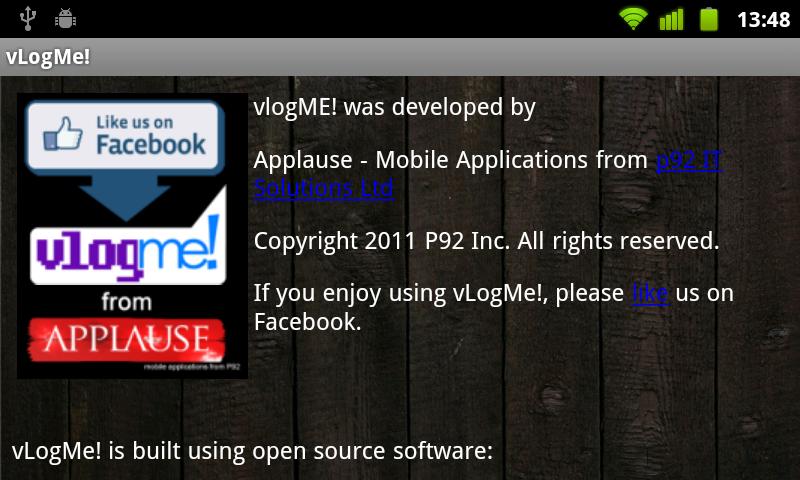800x480 pixels.
Task: Click 'mobile applications from P92' caption
Action: [192, 367]
